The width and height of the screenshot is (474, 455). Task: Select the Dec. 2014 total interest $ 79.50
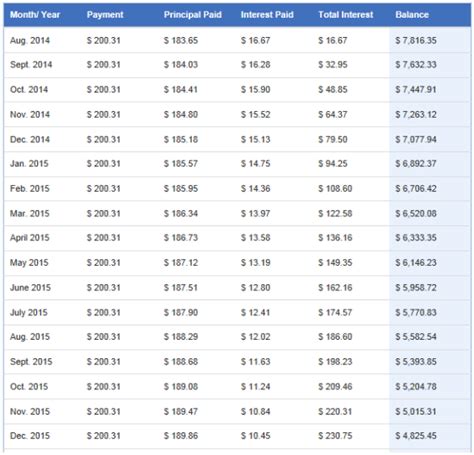coord(333,139)
